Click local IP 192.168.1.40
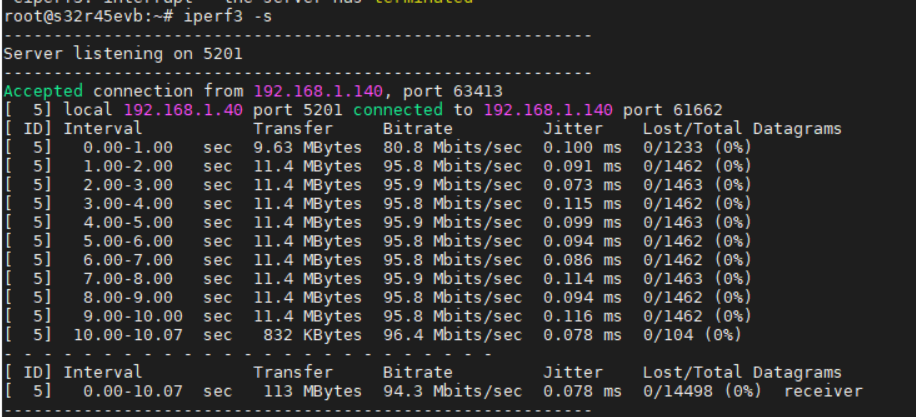Image resolution: width=916 pixels, height=417 pixels. point(183,110)
